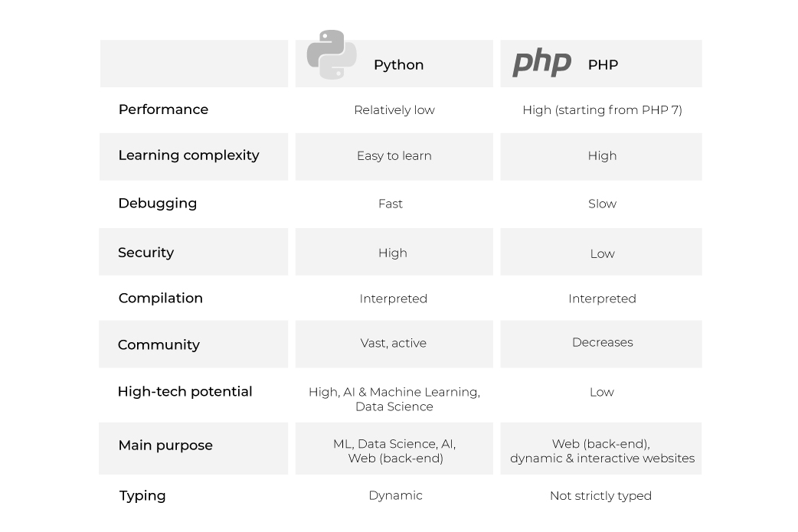Select the Community row label
The height and width of the screenshot is (532, 798).
[x=159, y=344]
